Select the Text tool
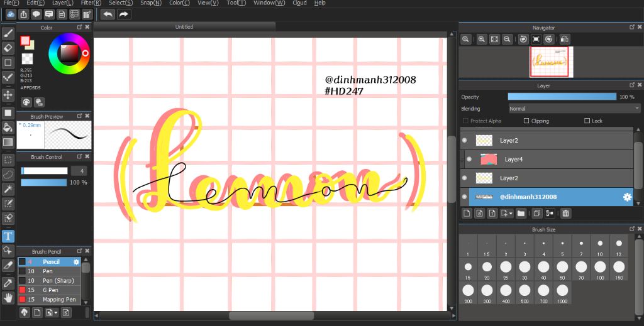This screenshot has height=326, width=644. point(8,236)
